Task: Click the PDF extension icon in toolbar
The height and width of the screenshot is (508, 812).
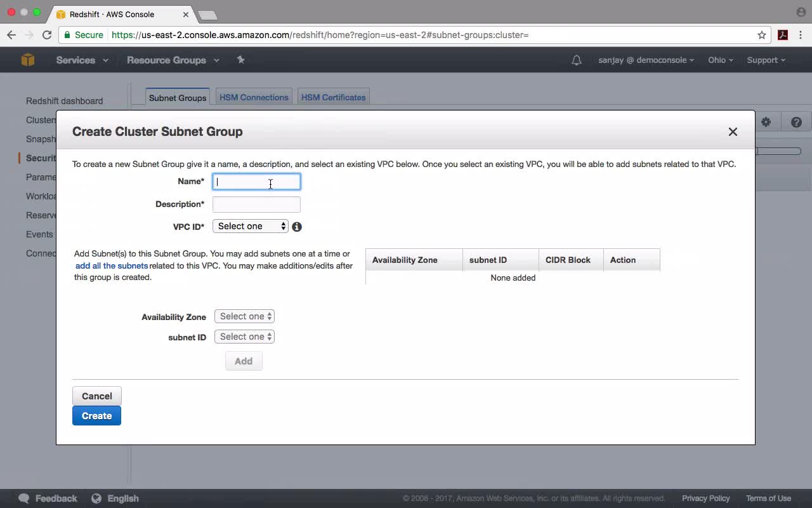Action: pyautogui.click(x=783, y=35)
